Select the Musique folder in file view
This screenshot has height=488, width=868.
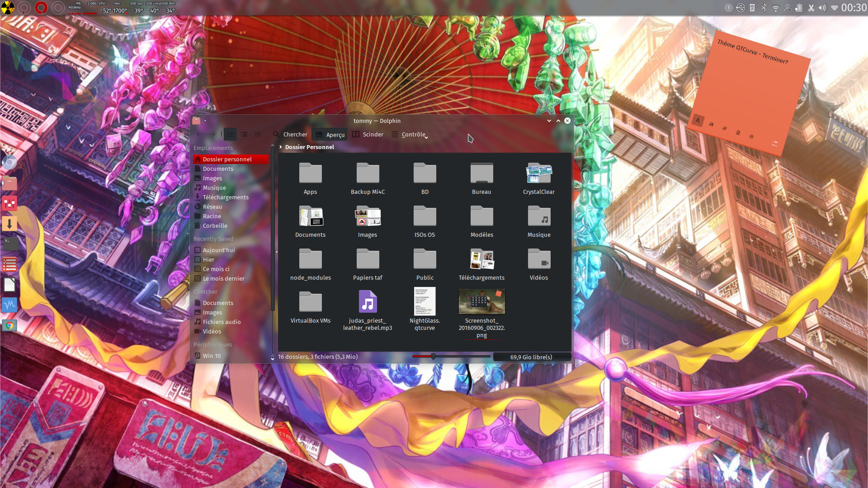tap(539, 221)
